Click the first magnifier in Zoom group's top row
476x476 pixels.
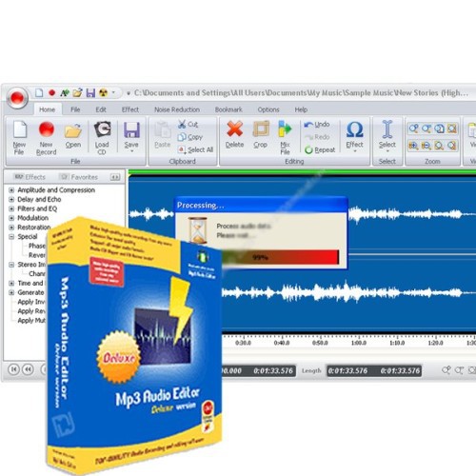[x=413, y=129]
